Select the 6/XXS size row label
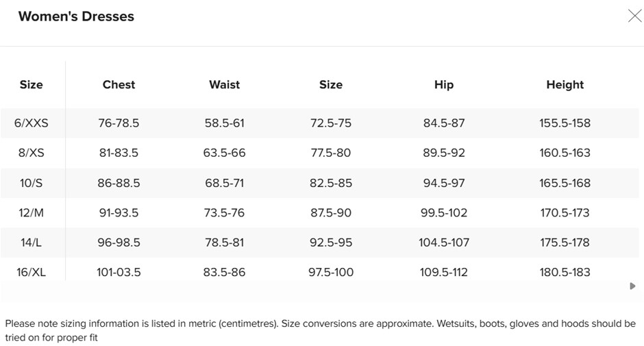This screenshot has height=346, width=644. pyautogui.click(x=31, y=123)
